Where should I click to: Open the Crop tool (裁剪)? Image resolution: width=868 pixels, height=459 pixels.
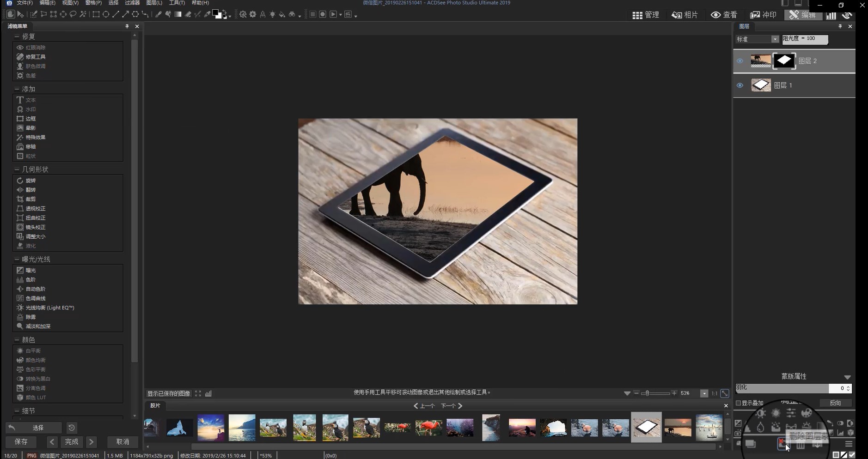click(x=26, y=199)
